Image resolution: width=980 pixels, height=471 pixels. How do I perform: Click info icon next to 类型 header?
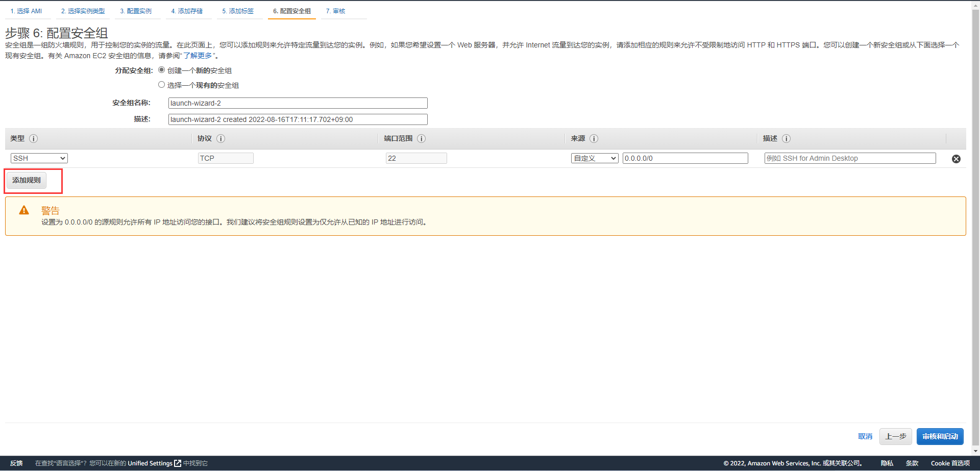coord(34,138)
